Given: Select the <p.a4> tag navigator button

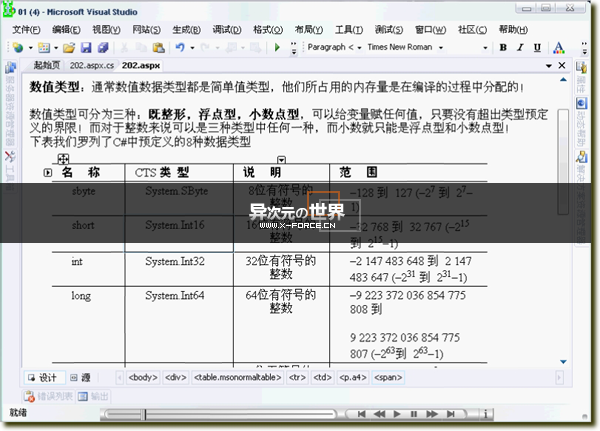Looking at the screenshot, I should [x=353, y=377].
